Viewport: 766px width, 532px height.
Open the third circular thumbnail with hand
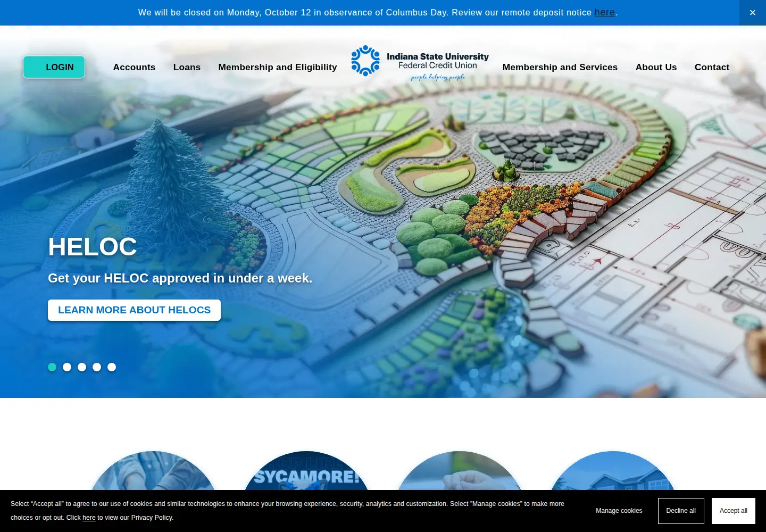click(460, 471)
